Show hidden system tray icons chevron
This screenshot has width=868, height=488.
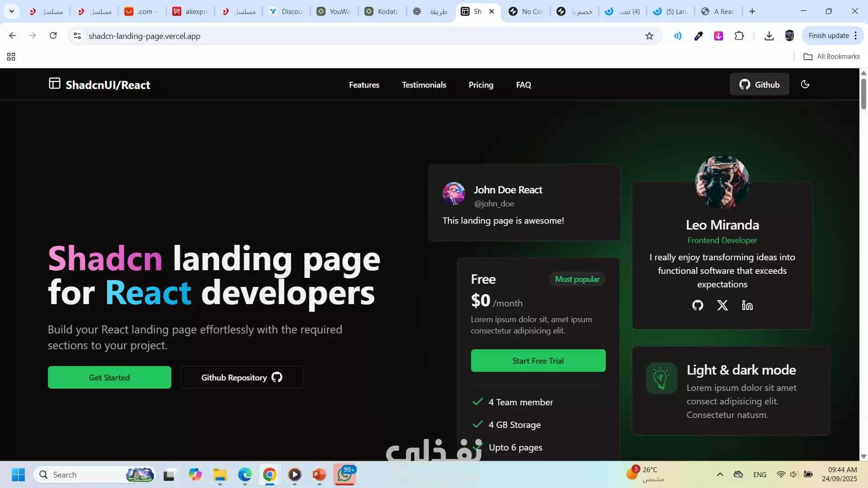point(720,474)
